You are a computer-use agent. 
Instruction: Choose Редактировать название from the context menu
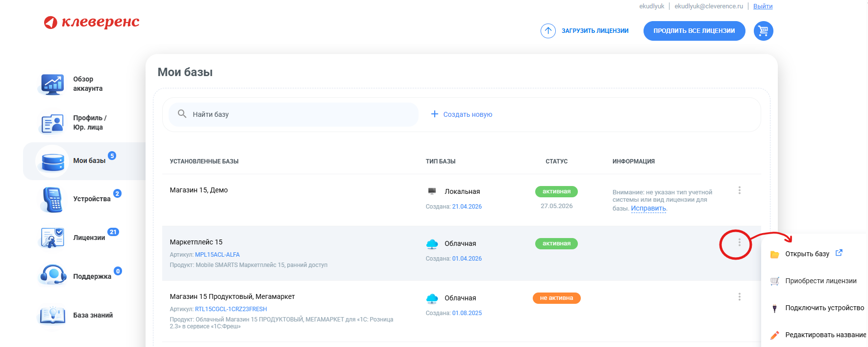point(826,335)
